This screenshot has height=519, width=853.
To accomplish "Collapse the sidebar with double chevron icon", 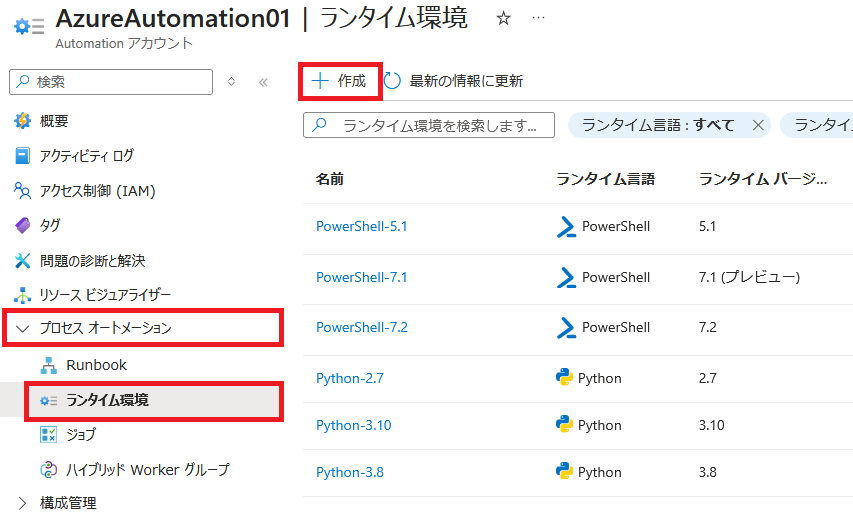I will pyautogui.click(x=263, y=82).
